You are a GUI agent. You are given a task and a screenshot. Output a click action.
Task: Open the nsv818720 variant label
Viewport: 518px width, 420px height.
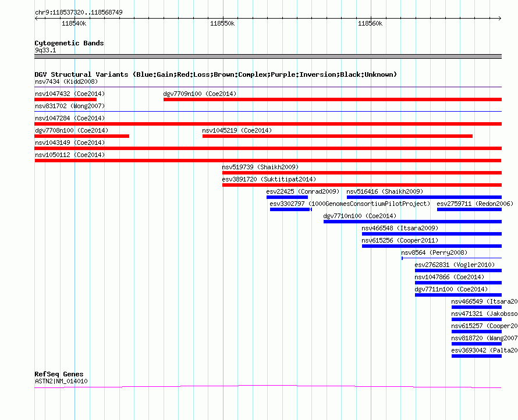coord(484,338)
